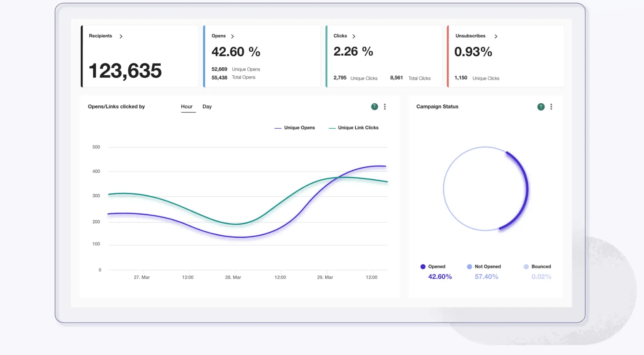Toggle Opened segment in status legend
Screen dimensions: 644x355
pos(433,266)
